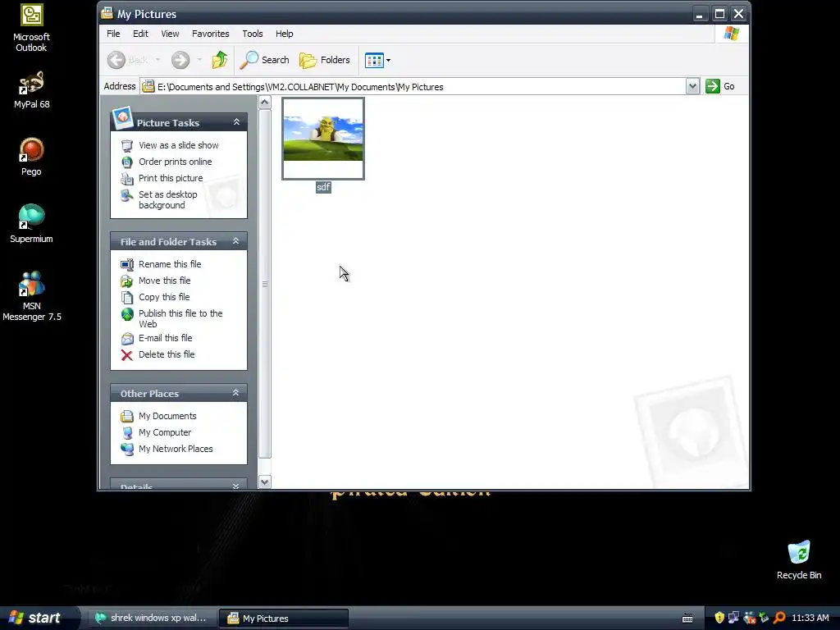
Task: Select the Pego desktop shortcut
Action: [x=31, y=157]
